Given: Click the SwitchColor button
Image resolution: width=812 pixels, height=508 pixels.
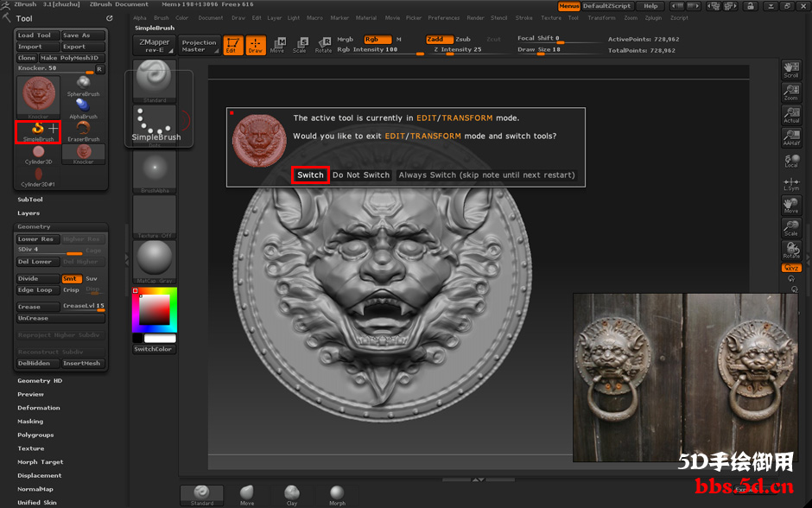Looking at the screenshot, I should pos(155,349).
